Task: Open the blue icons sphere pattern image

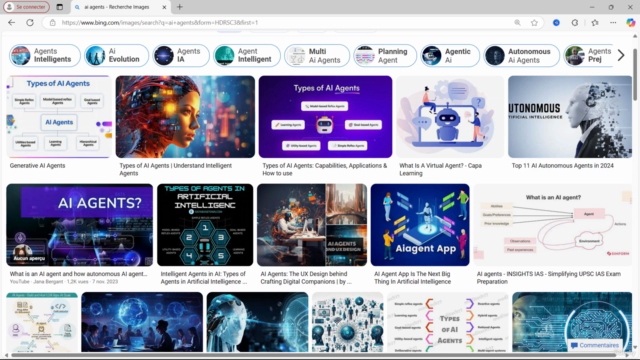Action: [348, 322]
